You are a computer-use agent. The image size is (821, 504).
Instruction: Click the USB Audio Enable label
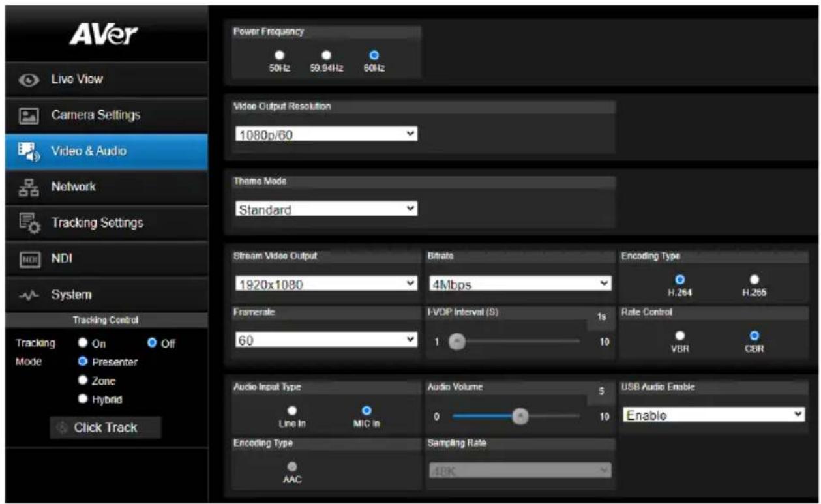coord(658,387)
